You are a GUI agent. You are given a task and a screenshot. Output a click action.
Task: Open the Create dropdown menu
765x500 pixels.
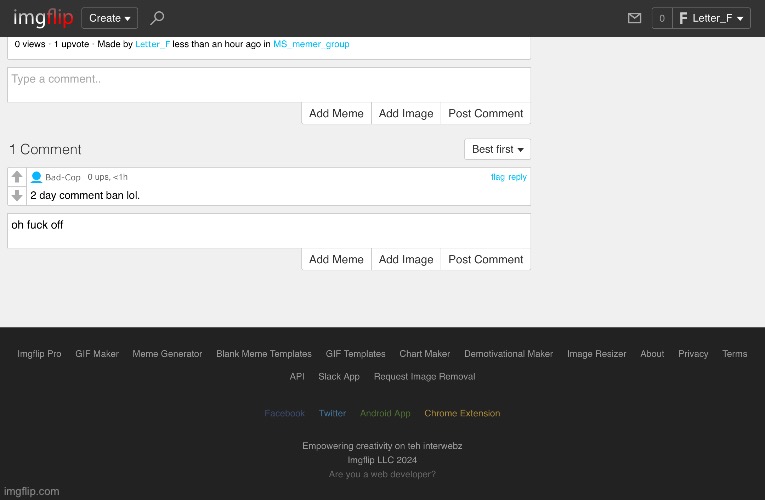click(x=109, y=18)
